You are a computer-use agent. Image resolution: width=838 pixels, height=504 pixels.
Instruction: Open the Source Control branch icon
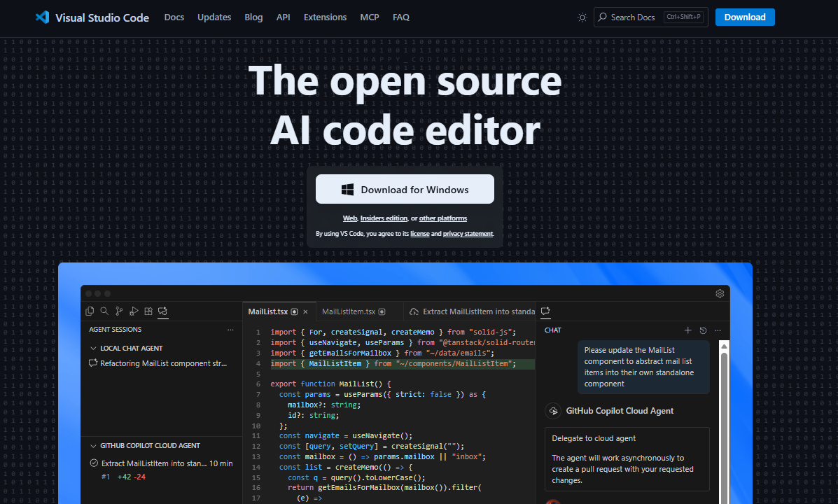click(x=119, y=311)
